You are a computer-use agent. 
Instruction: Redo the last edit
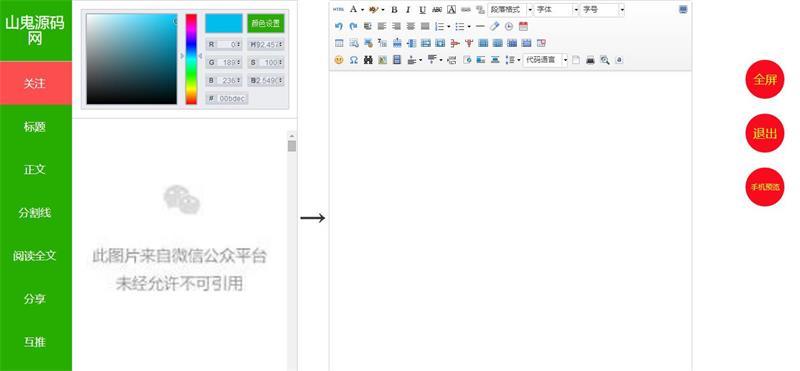point(353,27)
